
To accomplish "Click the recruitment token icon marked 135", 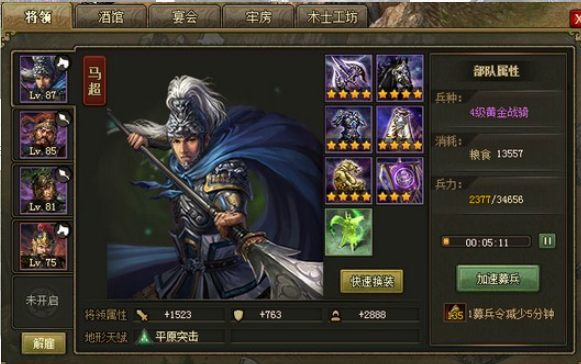I will [455, 313].
